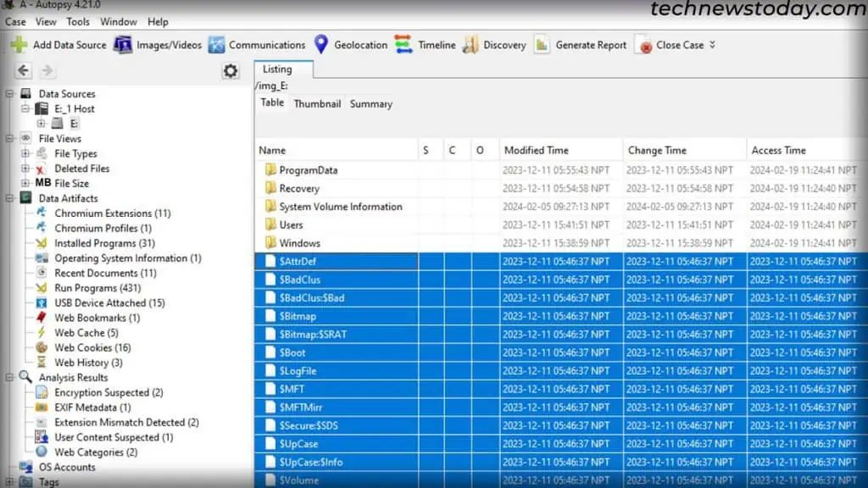The height and width of the screenshot is (488, 868).
Task: Click the S column header
Action: point(431,151)
